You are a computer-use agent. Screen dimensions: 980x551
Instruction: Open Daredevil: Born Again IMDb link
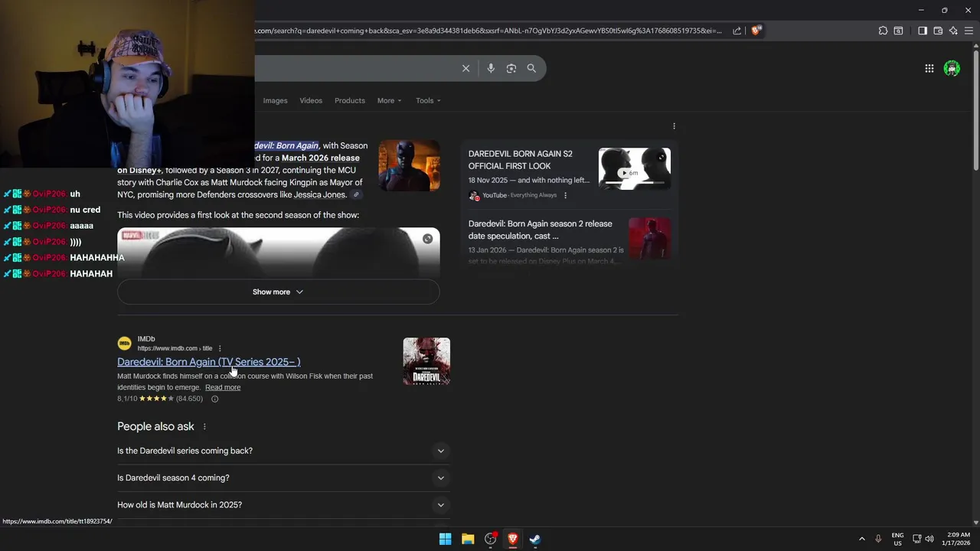click(x=208, y=362)
